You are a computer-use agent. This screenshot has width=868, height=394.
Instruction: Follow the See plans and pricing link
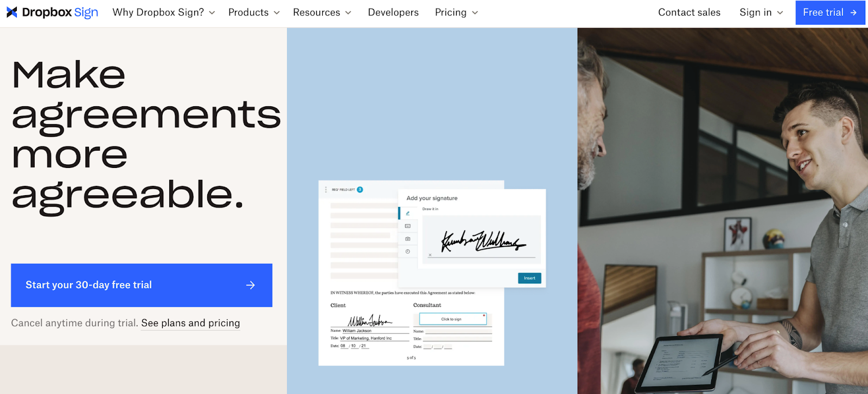pyautogui.click(x=190, y=323)
